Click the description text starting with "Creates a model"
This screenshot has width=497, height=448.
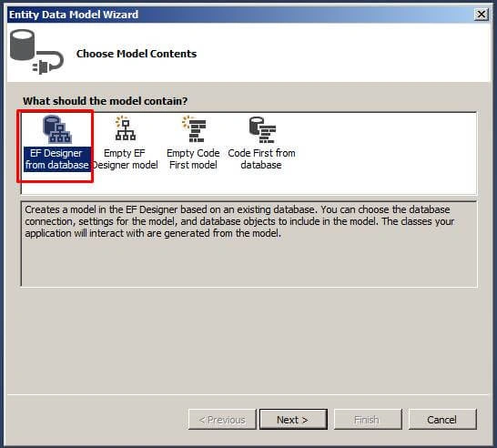click(239, 221)
